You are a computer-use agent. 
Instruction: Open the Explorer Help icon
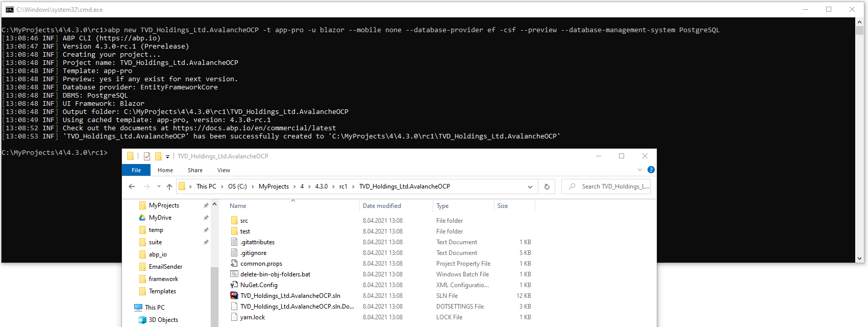(651, 170)
